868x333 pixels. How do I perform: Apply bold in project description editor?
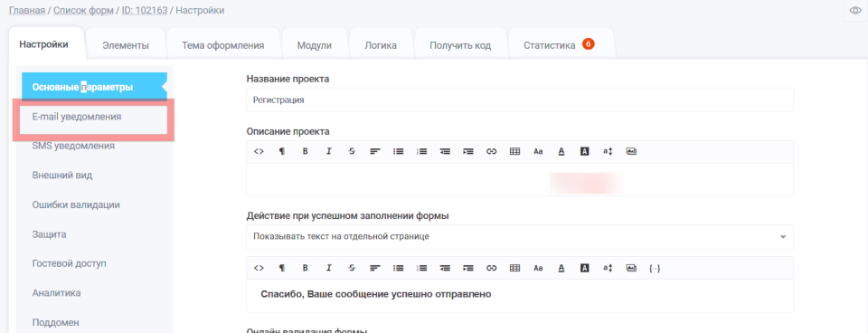coord(305,151)
